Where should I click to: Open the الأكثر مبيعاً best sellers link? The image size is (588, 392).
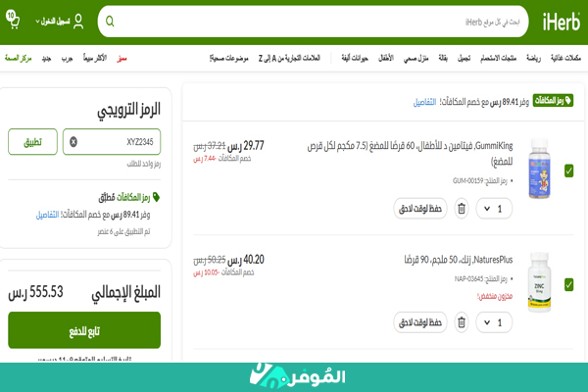(x=95, y=58)
